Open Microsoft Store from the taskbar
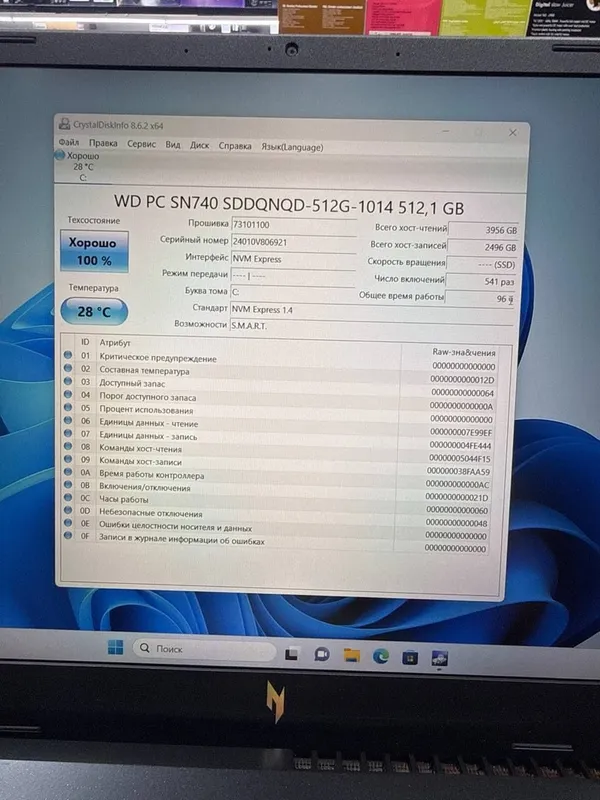Image resolution: width=600 pixels, height=800 pixels. (x=410, y=658)
